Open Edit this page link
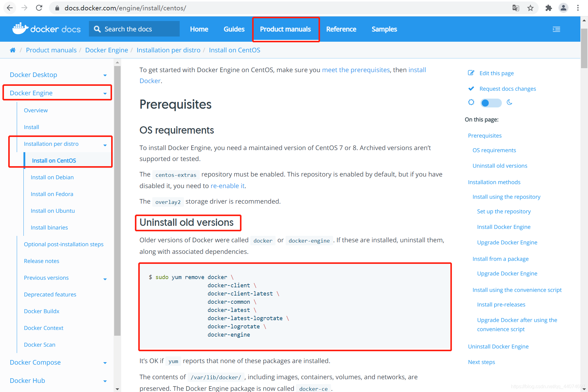 click(496, 73)
